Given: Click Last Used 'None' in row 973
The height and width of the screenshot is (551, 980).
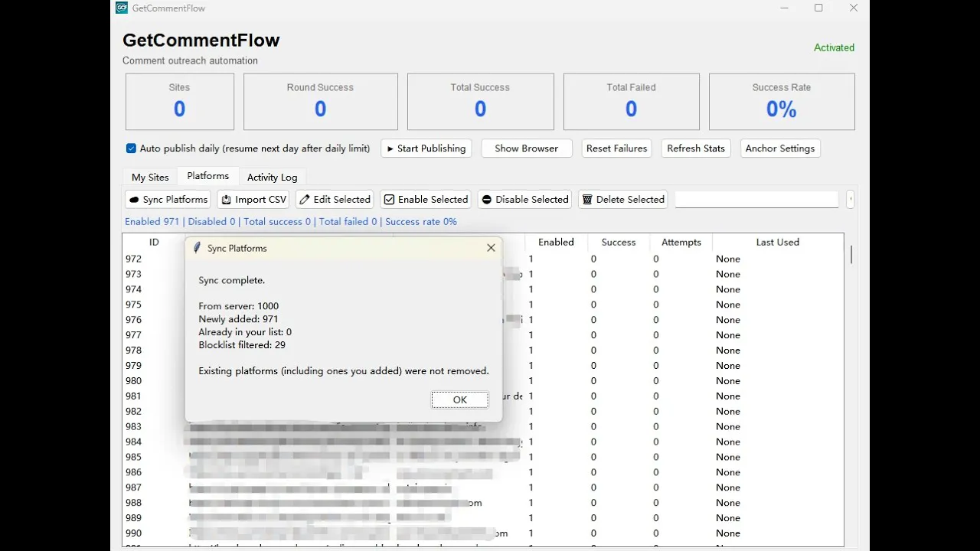Looking at the screenshot, I should (728, 274).
